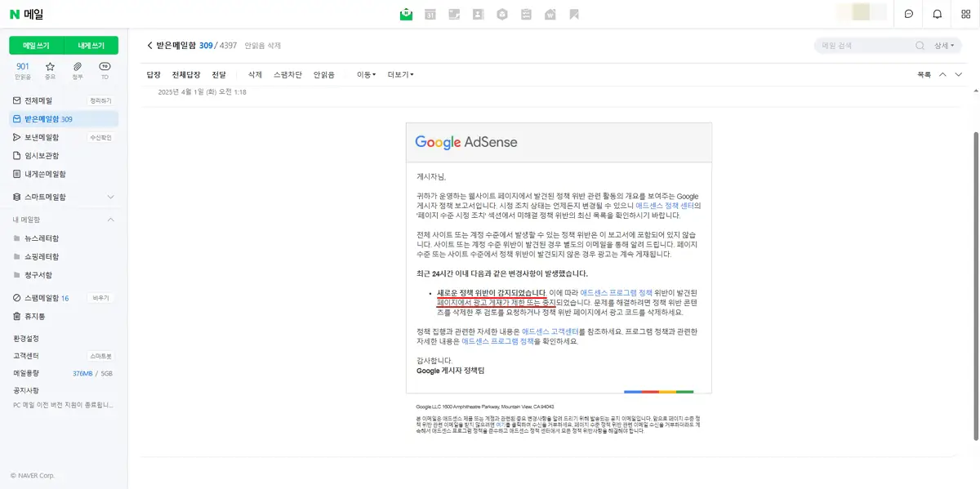Click 수신확인 button next to 보낸메일함
The image size is (980, 489).
(x=100, y=137)
